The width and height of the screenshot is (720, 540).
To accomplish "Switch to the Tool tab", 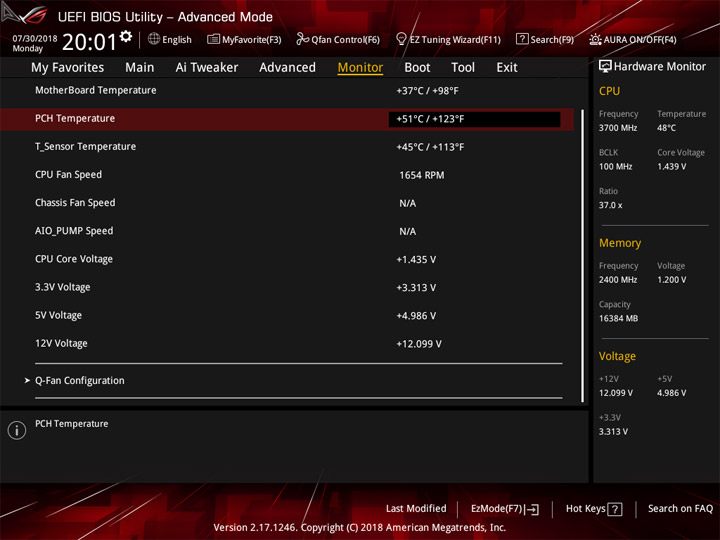I will pyautogui.click(x=463, y=68).
